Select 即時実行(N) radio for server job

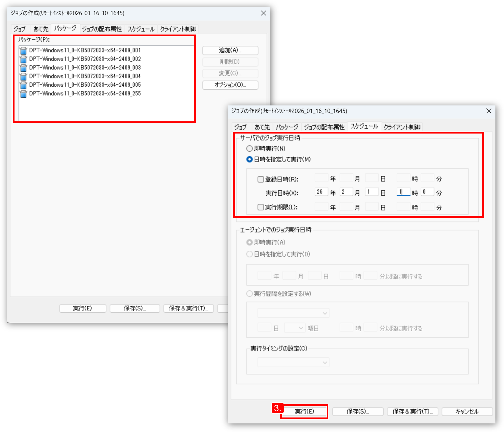click(x=249, y=148)
